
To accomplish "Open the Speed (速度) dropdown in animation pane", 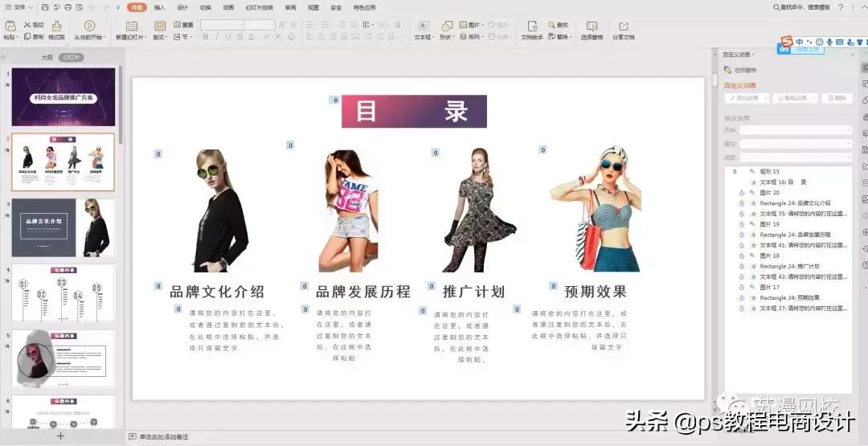I will 796,158.
